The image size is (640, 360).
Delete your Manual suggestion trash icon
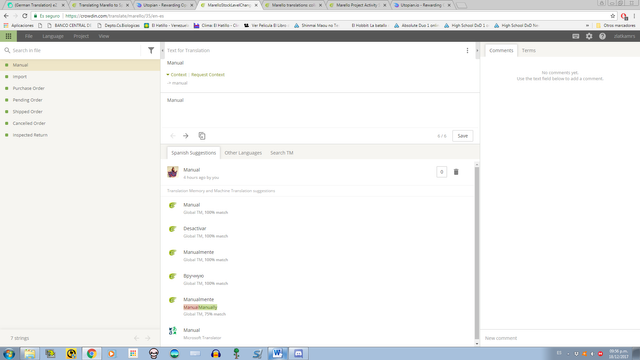[456, 172]
